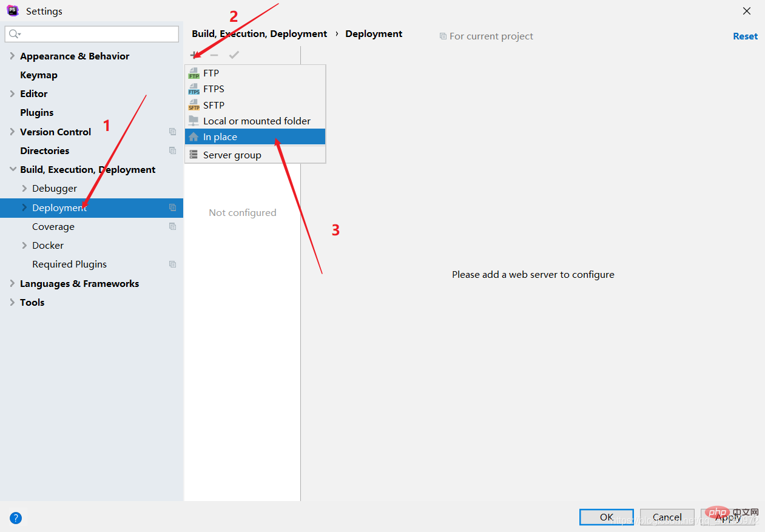
Task: Click the Server group icon
Action: pos(194,155)
